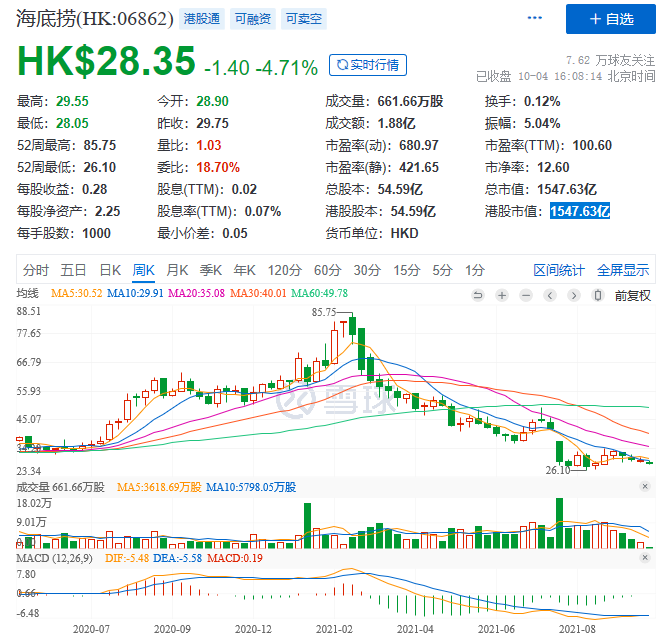The height and width of the screenshot is (642, 663).
Task: Click the stock title 海底捞(HK:06862)
Action: (x=95, y=19)
